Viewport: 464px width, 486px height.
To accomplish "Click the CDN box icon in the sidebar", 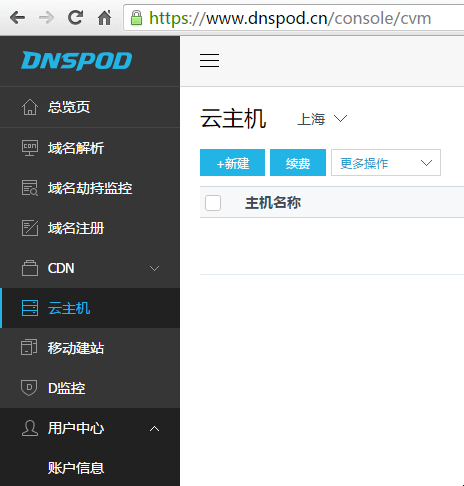I will click(30, 268).
